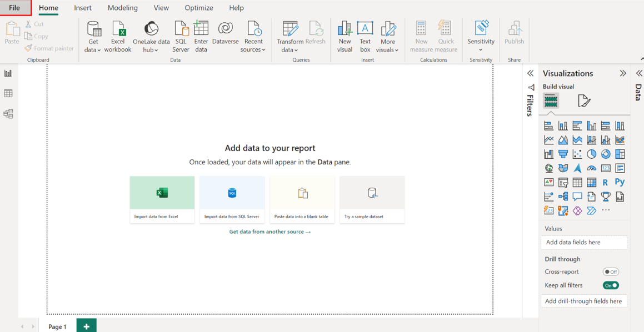This screenshot has height=332, width=644.
Task: Turn on the Cross-report toggle
Action: [x=611, y=272]
